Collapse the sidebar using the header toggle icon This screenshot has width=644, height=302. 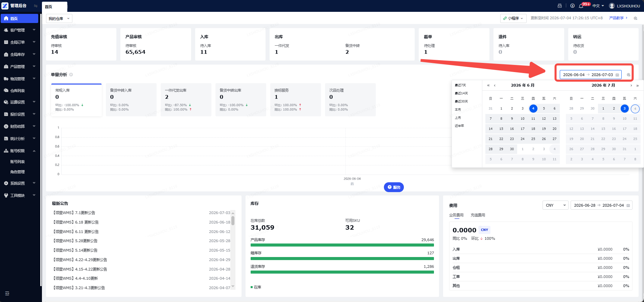(36, 6)
